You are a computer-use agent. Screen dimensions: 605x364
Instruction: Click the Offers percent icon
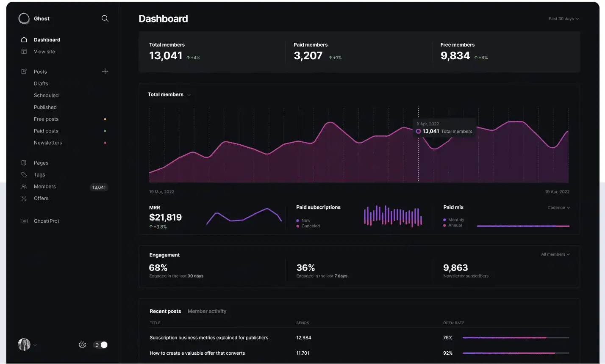(24, 199)
